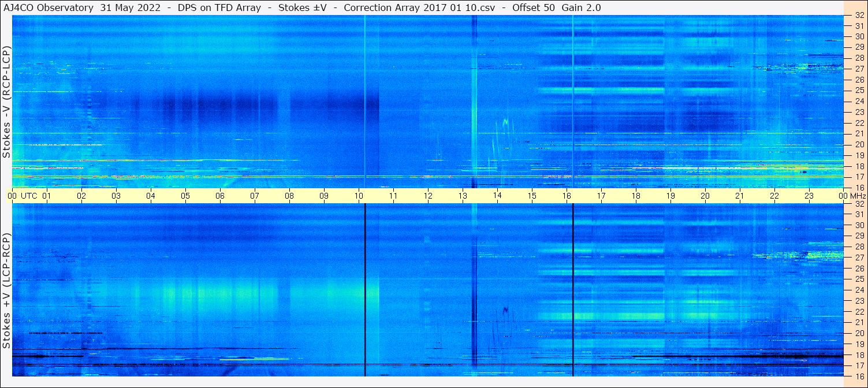Click the "20" frequency tick of upper panel
The height and width of the screenshot is (388, 868).
click(859, 144)
